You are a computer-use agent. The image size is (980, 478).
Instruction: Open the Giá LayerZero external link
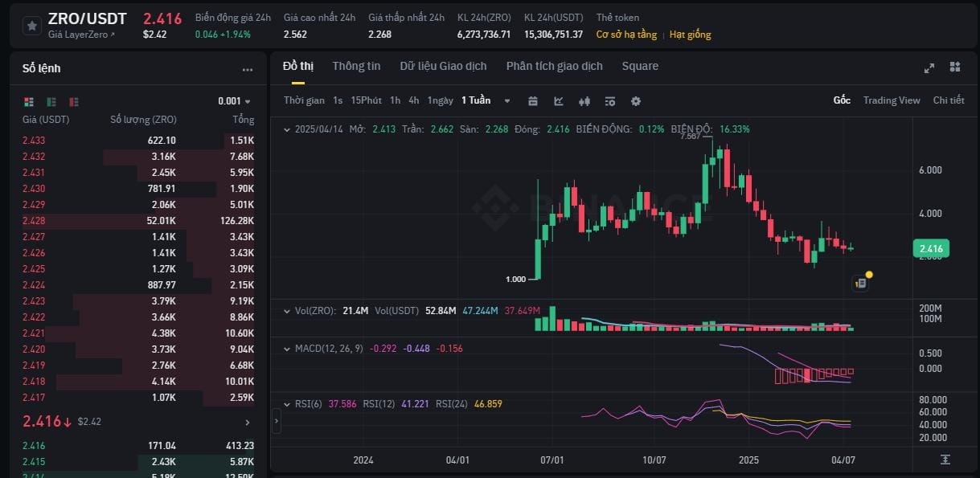81,35
